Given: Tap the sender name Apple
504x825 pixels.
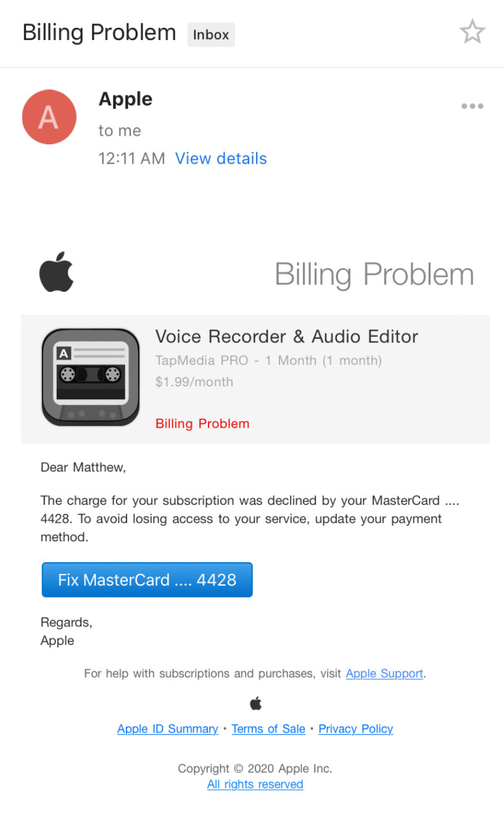Looking at the screenshot, I should tap(125, 99).
